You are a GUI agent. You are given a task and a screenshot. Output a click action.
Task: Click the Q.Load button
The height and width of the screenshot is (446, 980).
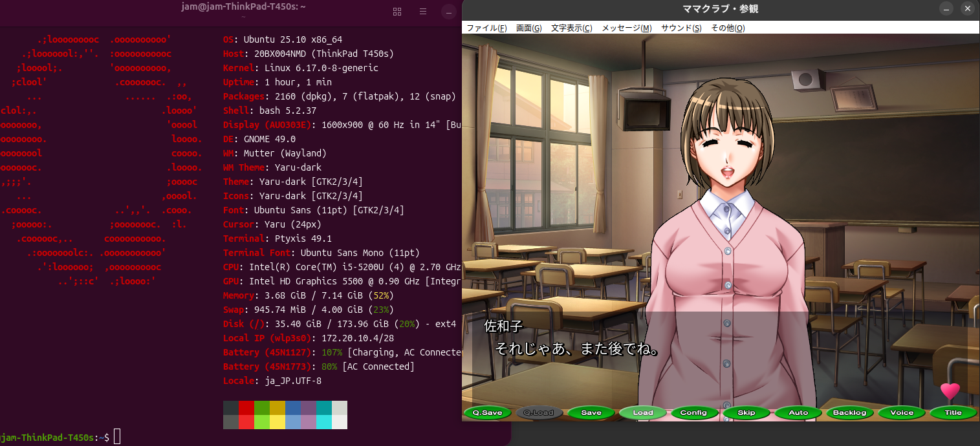pos(539,412)
